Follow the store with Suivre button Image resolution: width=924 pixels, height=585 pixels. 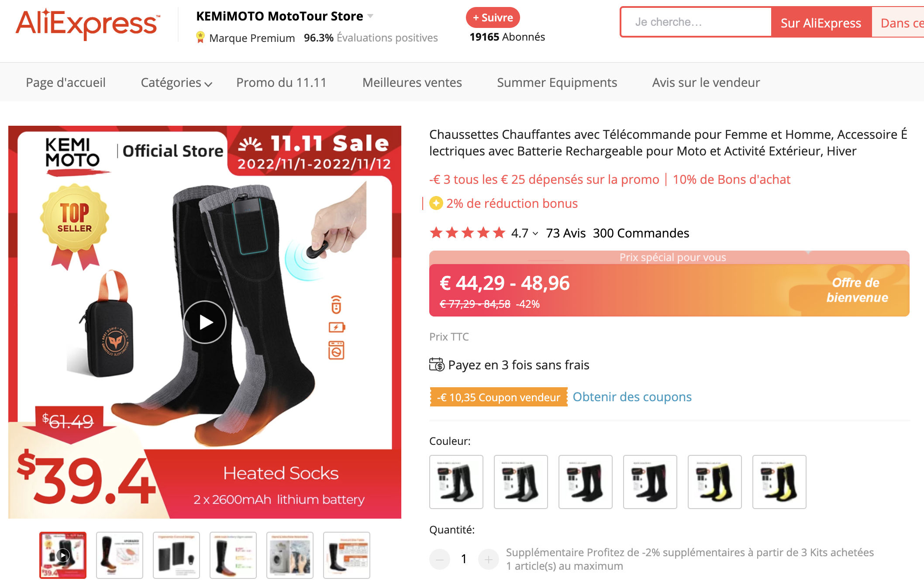(493, 17)
